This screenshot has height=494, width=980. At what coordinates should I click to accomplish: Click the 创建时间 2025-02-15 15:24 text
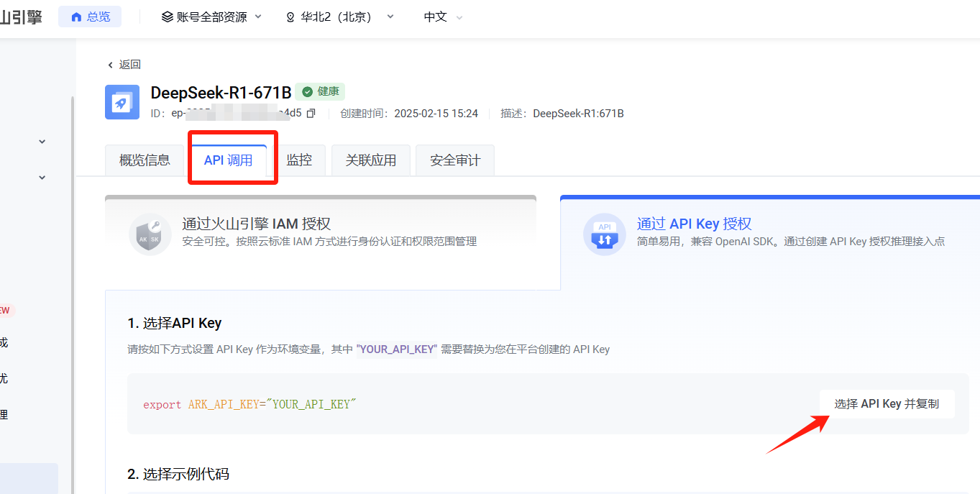(x=409, y=114)
